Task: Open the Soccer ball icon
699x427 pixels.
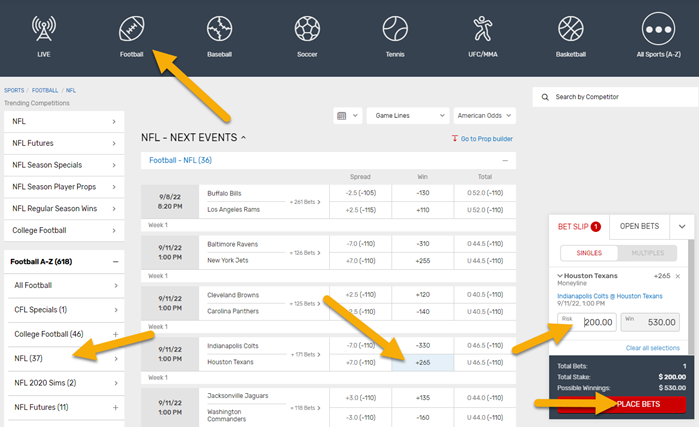Action: pyautogui.click(x=307, y=28)
